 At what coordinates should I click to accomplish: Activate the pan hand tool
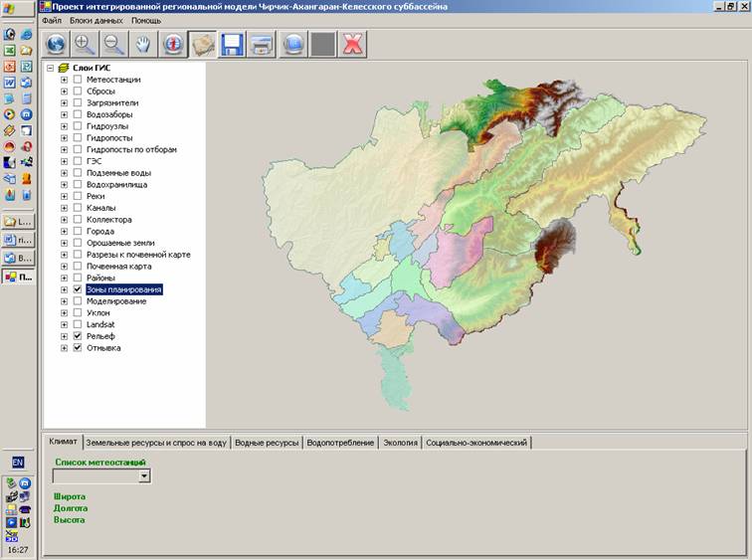[x=144, y=44]
